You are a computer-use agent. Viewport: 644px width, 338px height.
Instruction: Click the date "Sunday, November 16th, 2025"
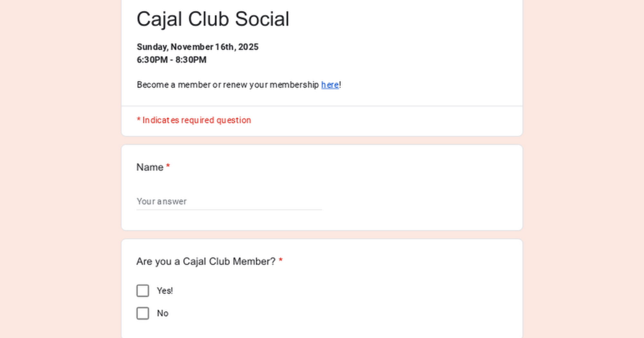197,47
